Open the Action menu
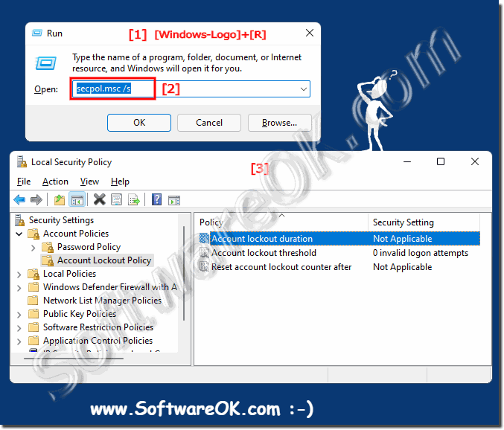Screen dimensions: 504x430 (55, 182)
